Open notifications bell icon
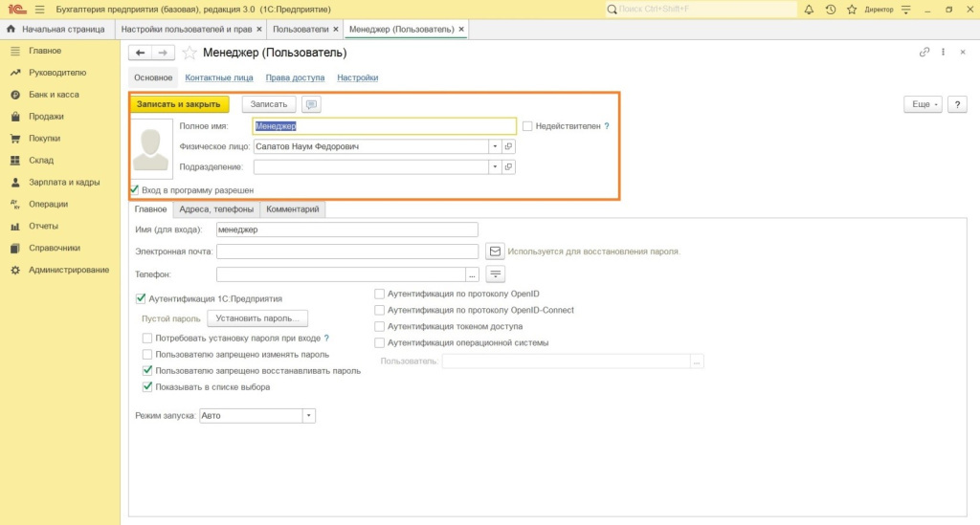 pos(809,9)
